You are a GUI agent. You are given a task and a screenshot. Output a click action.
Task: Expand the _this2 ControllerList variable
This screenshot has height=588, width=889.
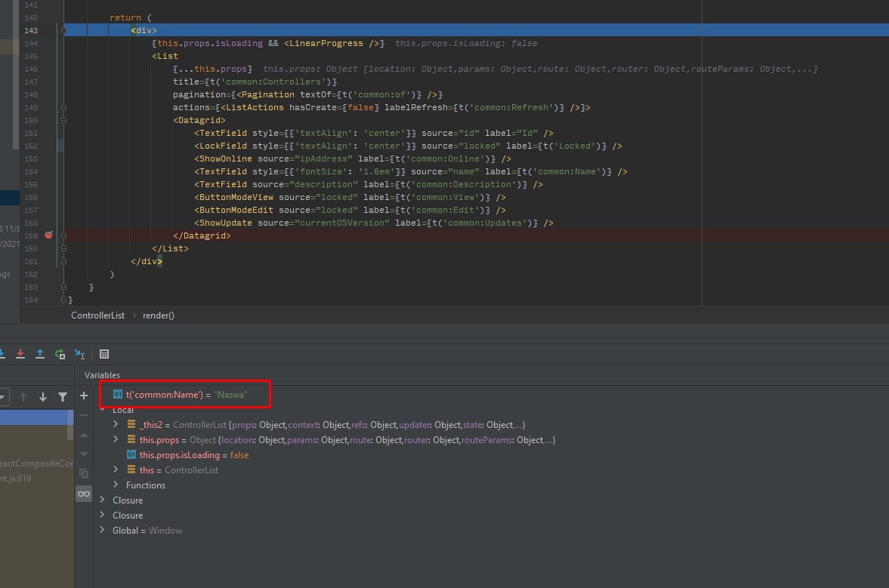116,425
